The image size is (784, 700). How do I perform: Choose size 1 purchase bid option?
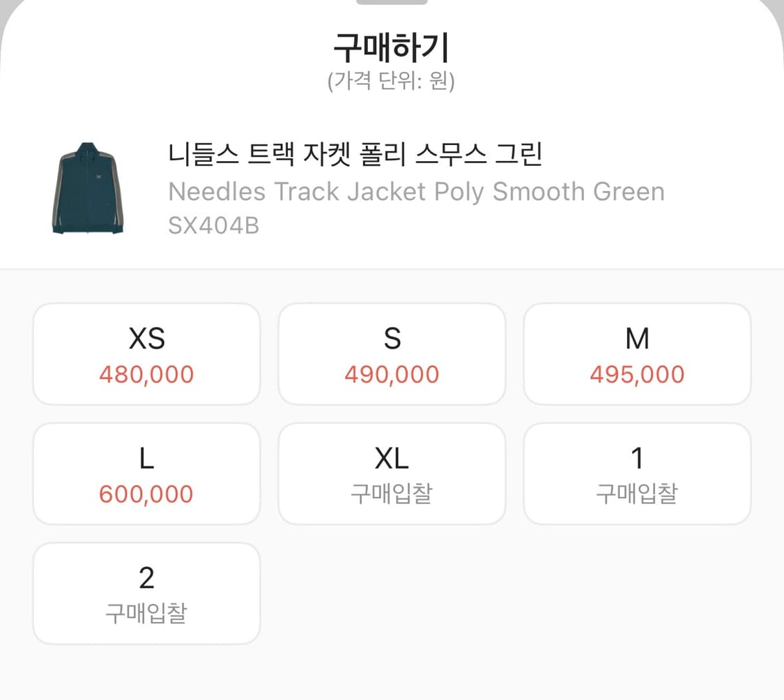(x=638, y=473)
